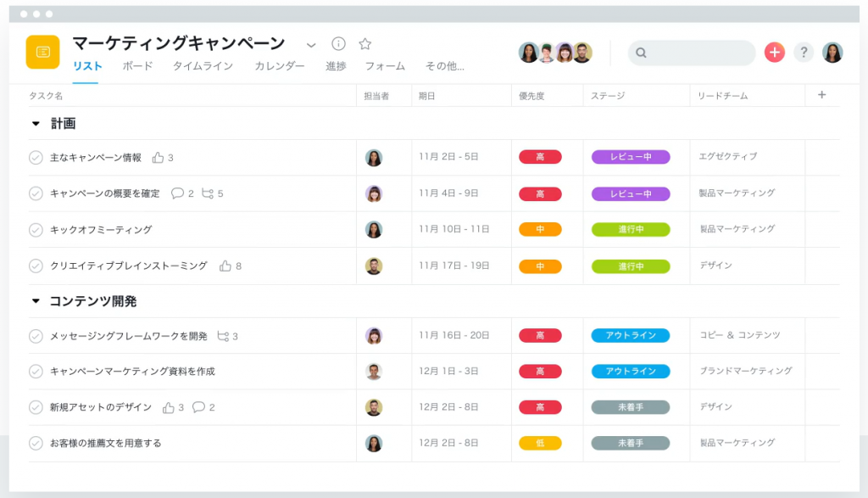This screenshot has width=868, height=498.
Task: Complete キャンペーンマーケティング資料を作成 task
Action: pyautogui.click(x=36, y=371)
